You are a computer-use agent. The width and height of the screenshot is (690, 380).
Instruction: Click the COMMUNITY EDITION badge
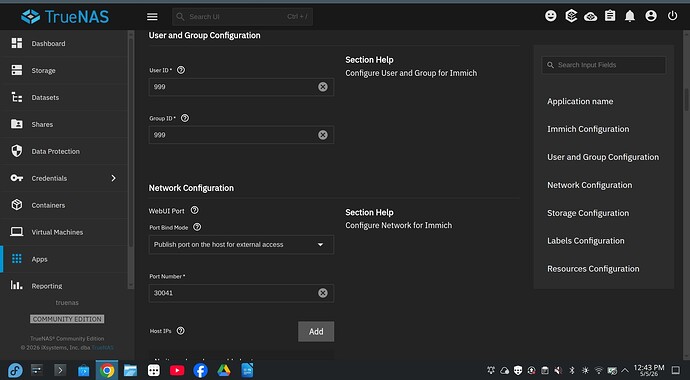pos(67,319)
